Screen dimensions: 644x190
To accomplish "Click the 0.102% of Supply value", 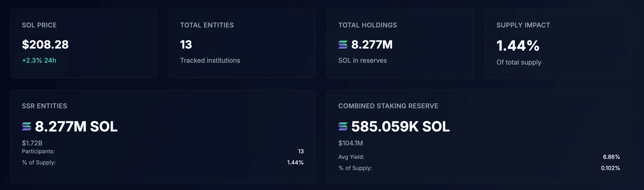I will coord(610,168).
